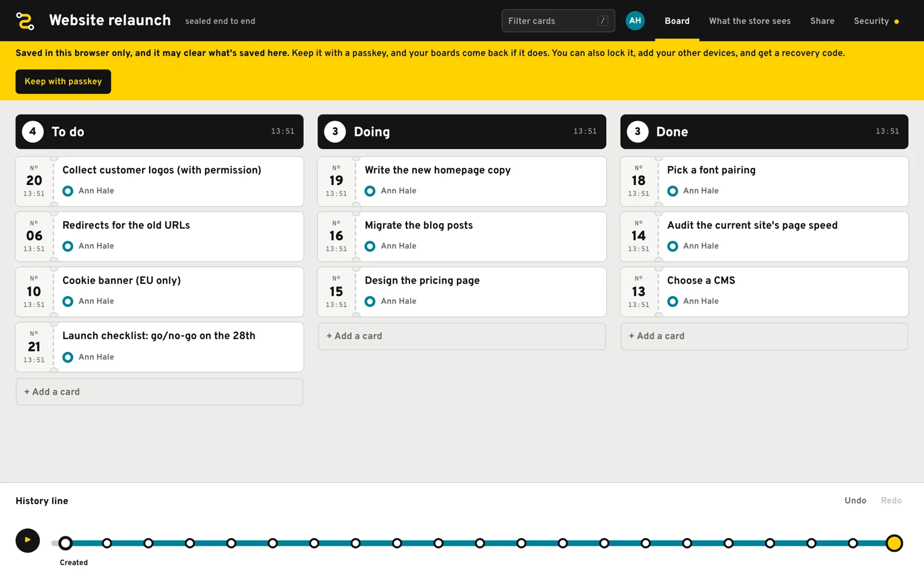Click assignee dot on Launch checklist card
The width and height of the screenshot is (924, 578).
point(68,357)
